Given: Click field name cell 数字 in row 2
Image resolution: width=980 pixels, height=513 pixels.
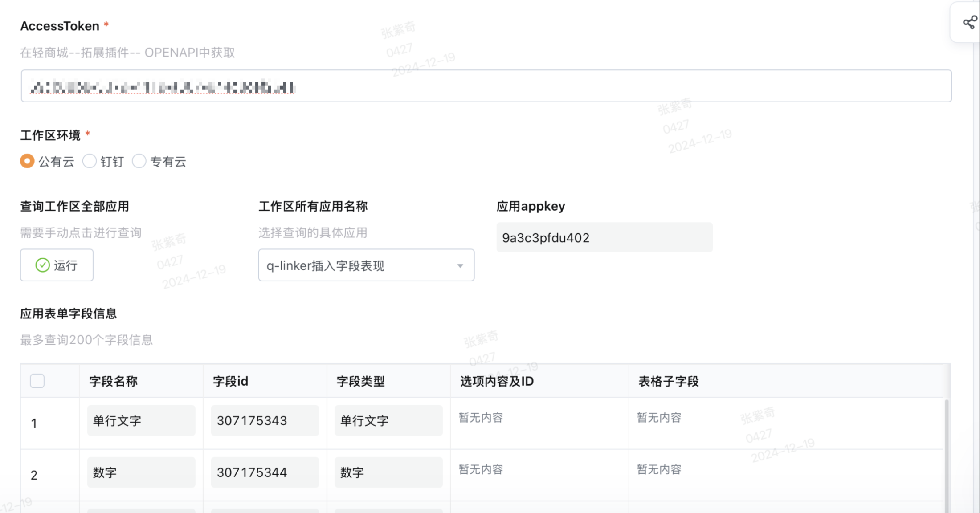Looking at the screenshot, I should pyautogui.click(x=141, y=472).
